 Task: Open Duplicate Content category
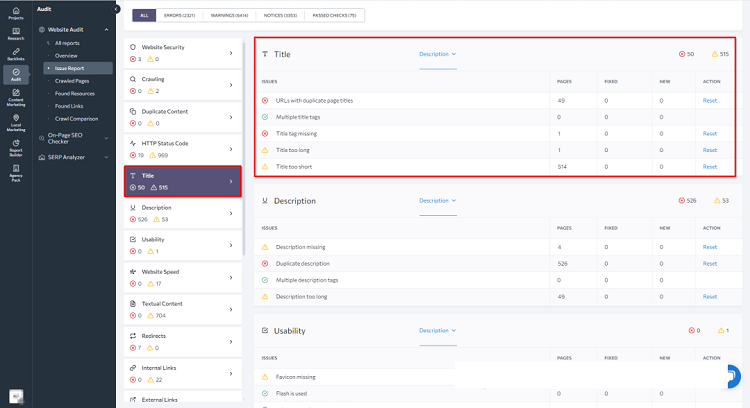183,117
